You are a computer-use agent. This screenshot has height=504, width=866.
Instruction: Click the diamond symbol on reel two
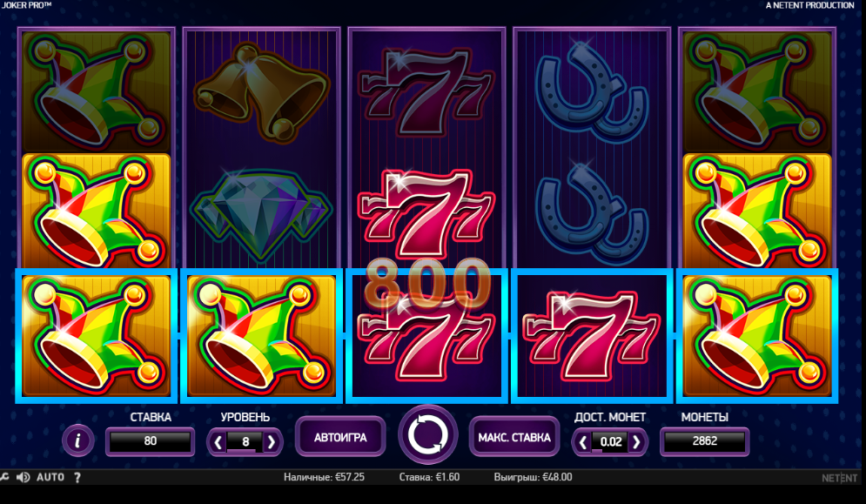pyautogui.click(x=261, y=214)
